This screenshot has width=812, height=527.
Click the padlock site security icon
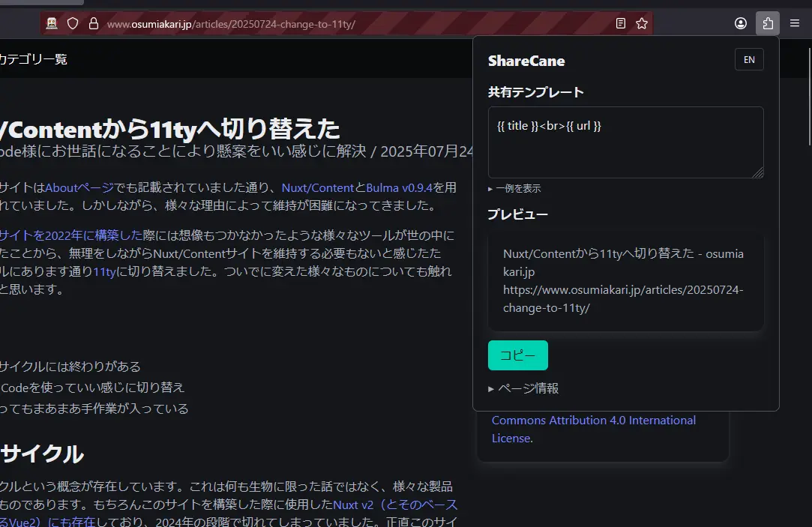(93, 23)
